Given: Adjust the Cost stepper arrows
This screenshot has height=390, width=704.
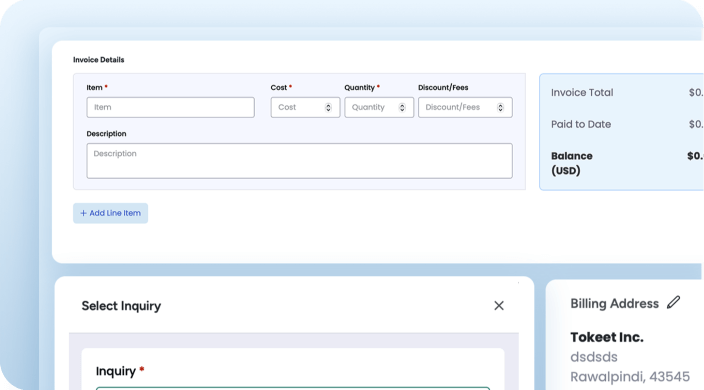Looking at the screenshot, I should tap(328, 107).
